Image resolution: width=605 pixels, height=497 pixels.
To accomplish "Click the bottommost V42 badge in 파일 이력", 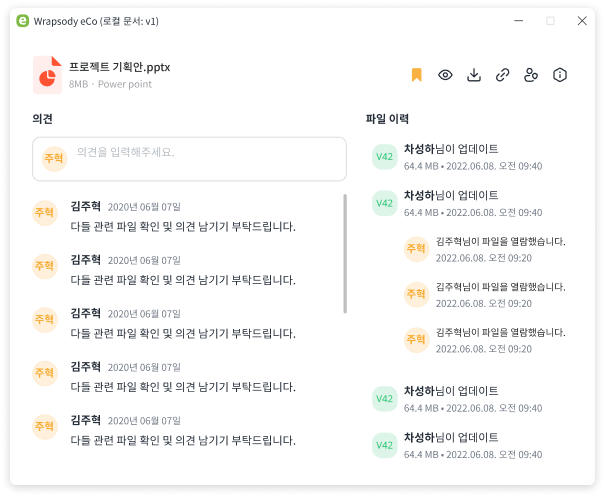I will point(385,445).
